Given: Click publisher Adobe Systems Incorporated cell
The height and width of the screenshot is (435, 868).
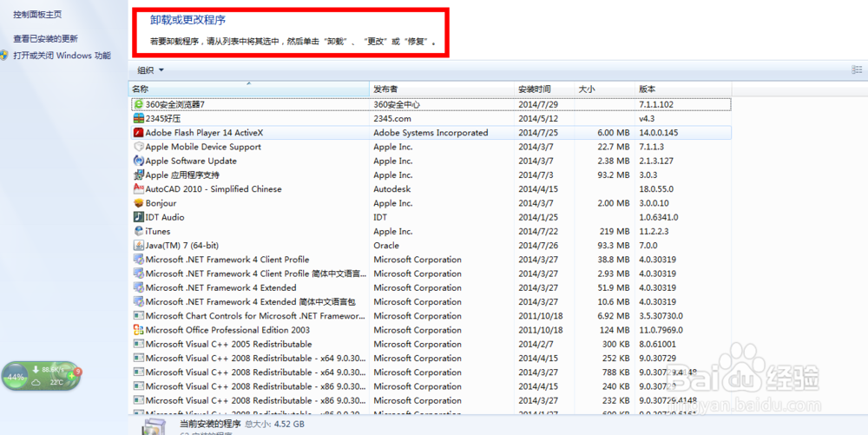Looking at the screenshot, I should [431, 133].
